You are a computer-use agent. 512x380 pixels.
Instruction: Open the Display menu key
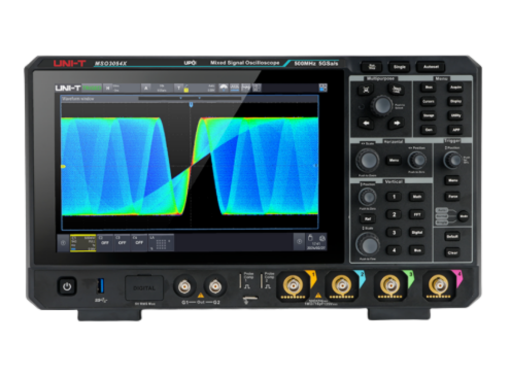455,101
